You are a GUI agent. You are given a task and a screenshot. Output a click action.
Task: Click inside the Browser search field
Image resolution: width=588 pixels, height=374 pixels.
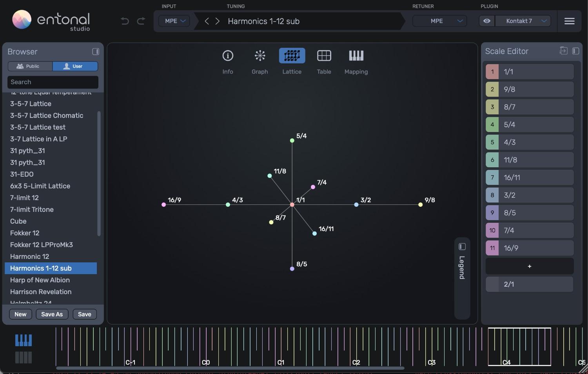(53, 82)
